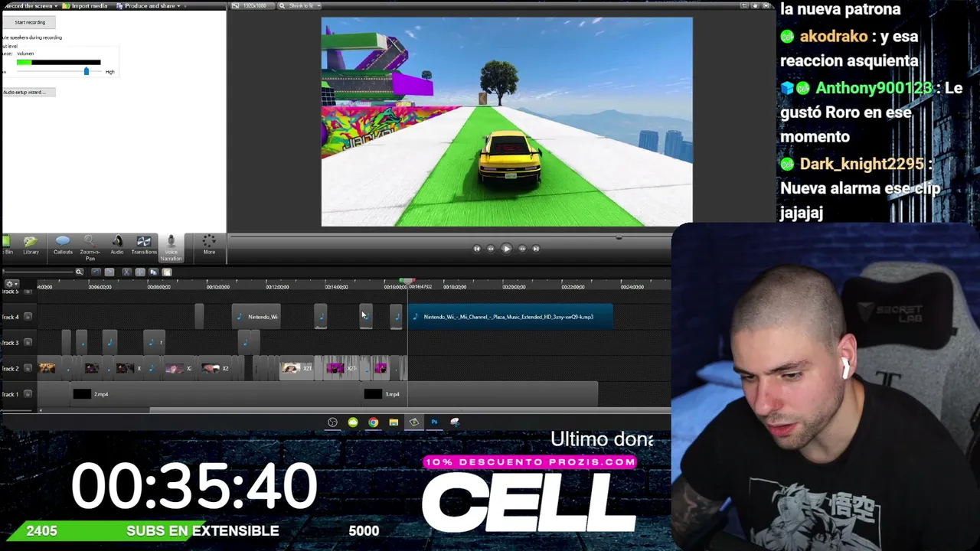Click the GTA race preview canvas
The width and height of the screenshot is (980, 551).
tap(507, 122)
